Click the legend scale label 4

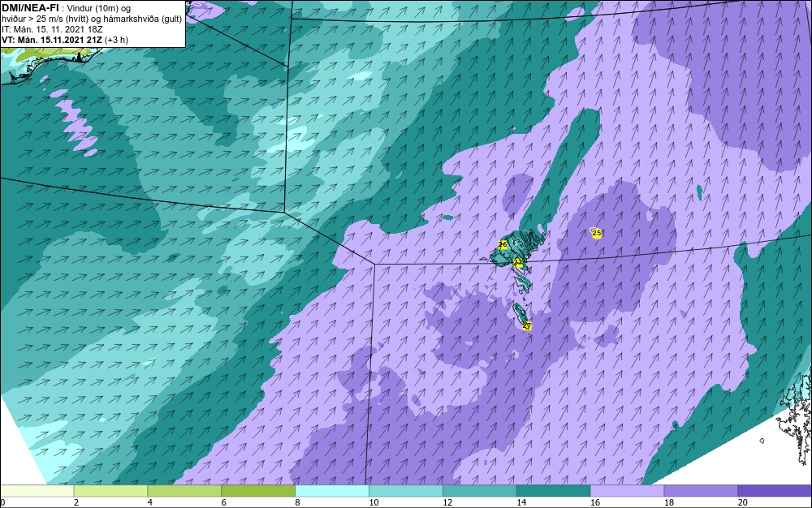point(149,502)
